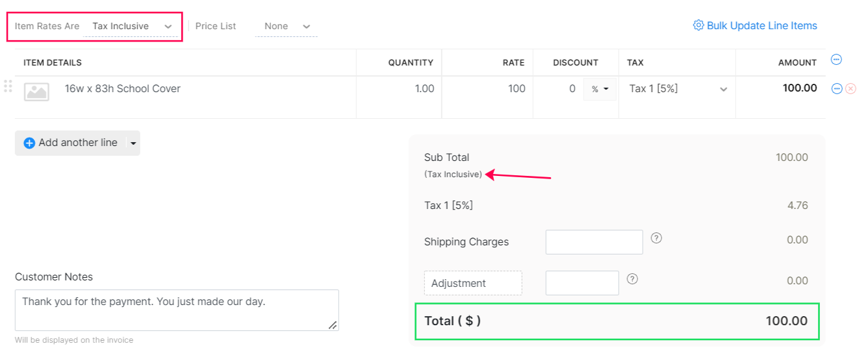868x357 pixels.
Task: Select the 16w x 83h School Cover item text
Action: (x=123, y=89)
